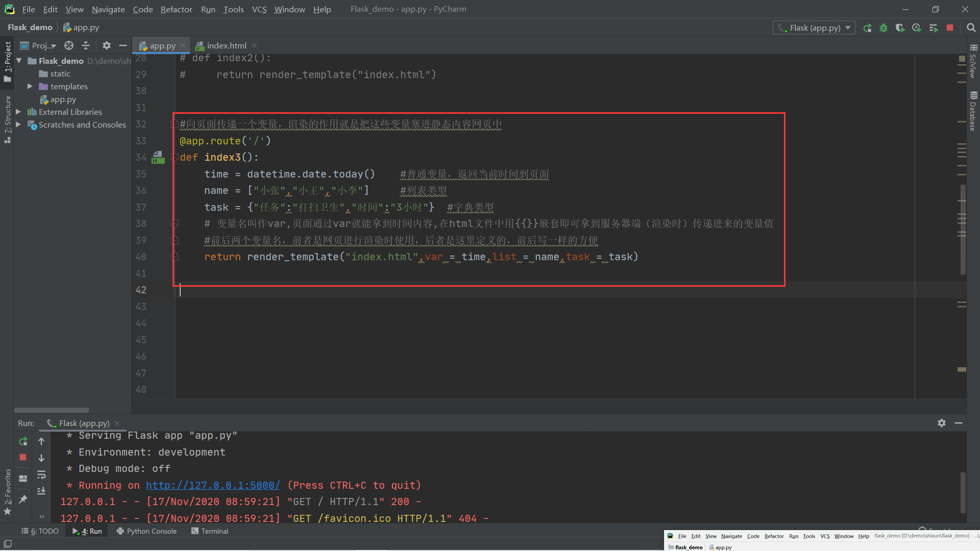The height and width of the screenshot is (551, 980).
Task: Open the Refactor menu
Action: pyautogui.click(x=176, y=9)
